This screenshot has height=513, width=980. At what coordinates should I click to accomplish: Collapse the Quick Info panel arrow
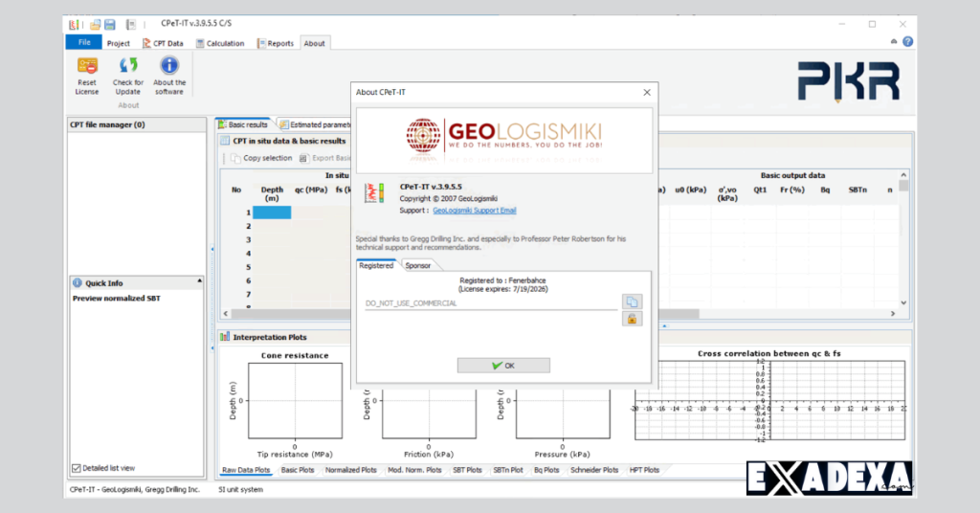199,281
